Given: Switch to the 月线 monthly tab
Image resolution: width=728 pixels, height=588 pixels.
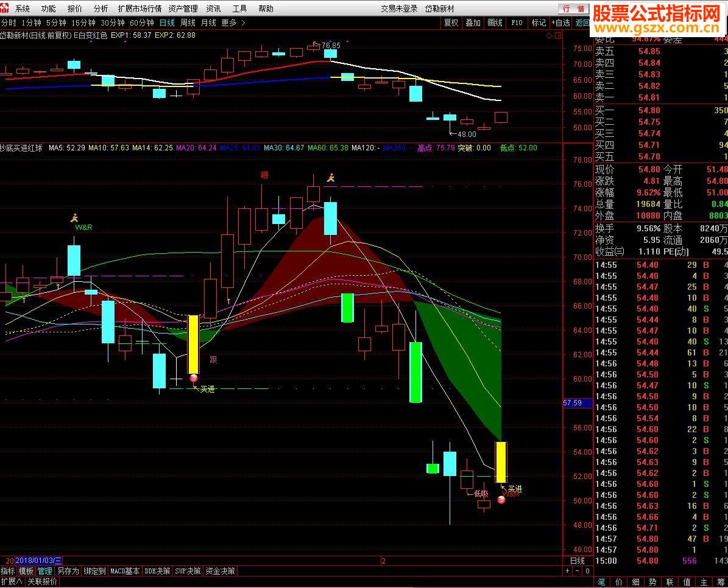Looking at the screenshot, I should coord(208,23).
